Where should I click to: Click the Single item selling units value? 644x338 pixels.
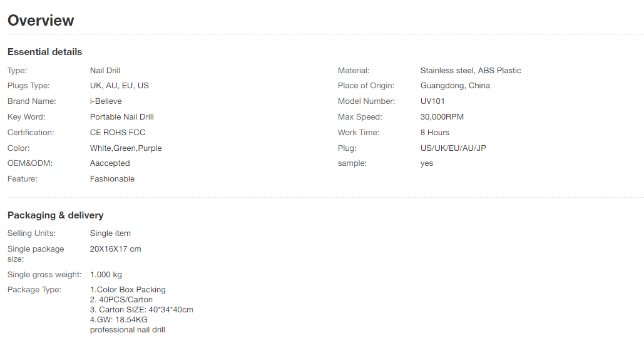coord(111,233)
